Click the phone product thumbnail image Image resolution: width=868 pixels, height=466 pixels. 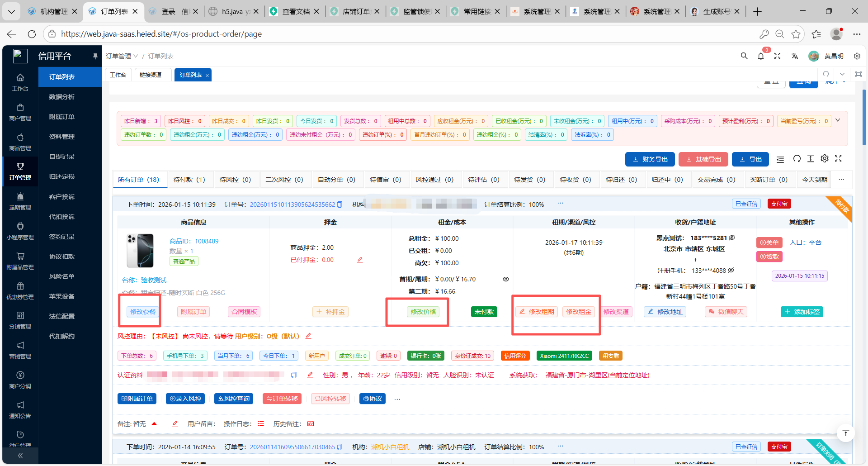tap(141, 251)
